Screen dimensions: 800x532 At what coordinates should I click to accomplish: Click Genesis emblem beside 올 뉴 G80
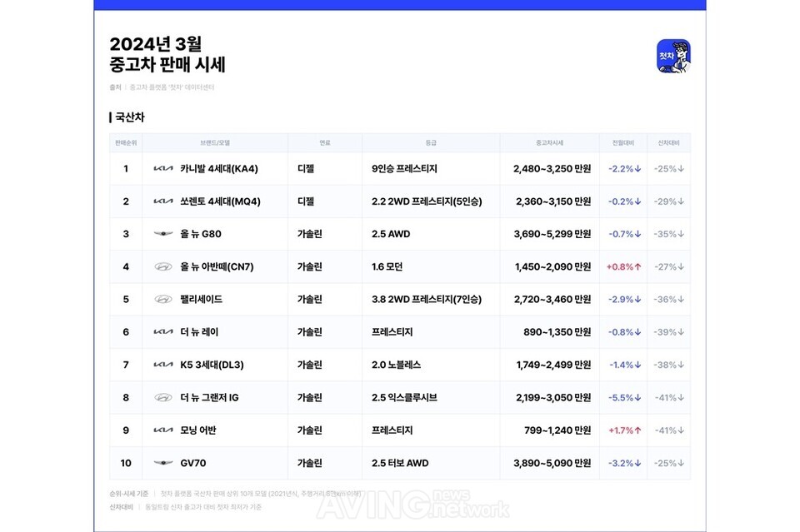(163, 234)
